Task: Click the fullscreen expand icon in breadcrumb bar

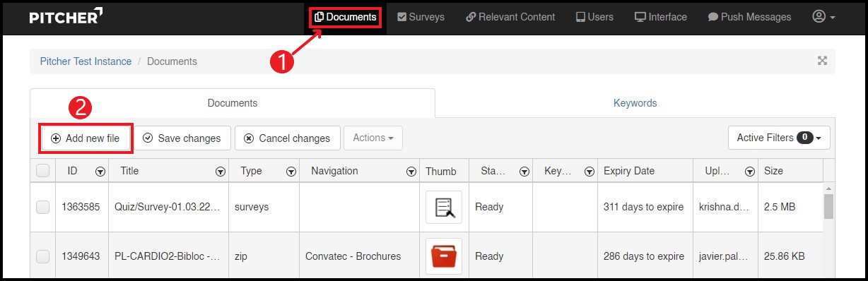Action: [x=822, y=61]
